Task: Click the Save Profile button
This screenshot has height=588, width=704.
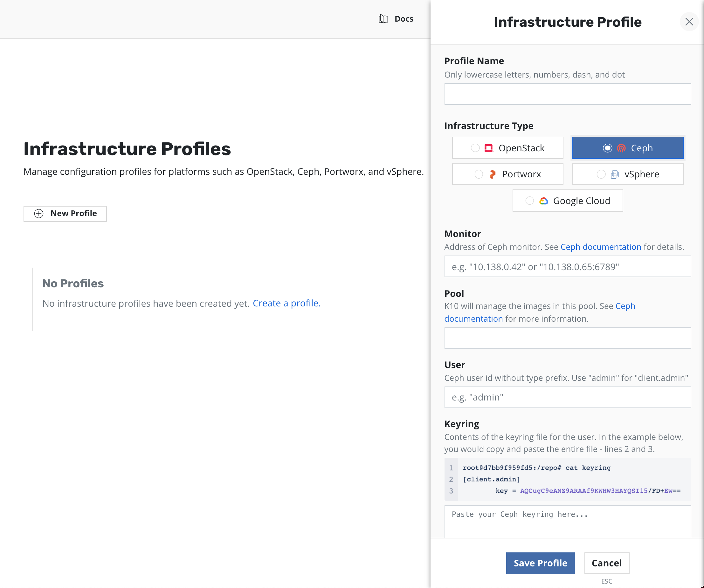Action: 540,563
